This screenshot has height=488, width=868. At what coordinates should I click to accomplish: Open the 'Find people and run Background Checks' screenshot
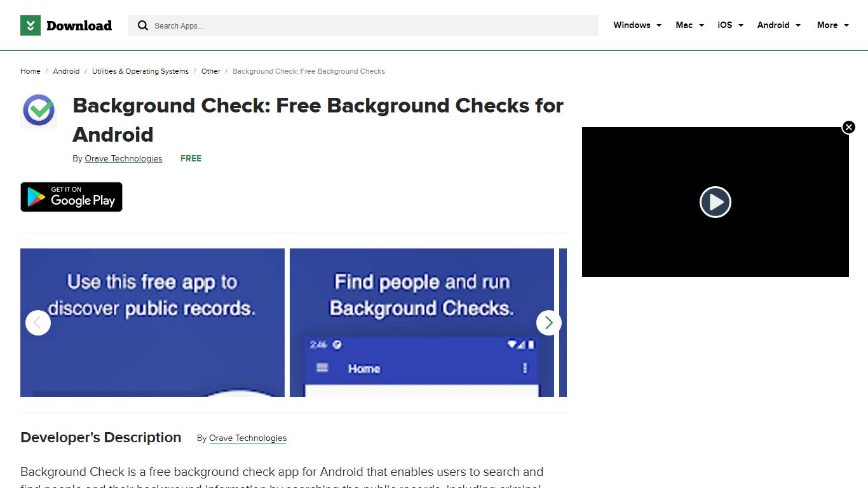(422, 323)
